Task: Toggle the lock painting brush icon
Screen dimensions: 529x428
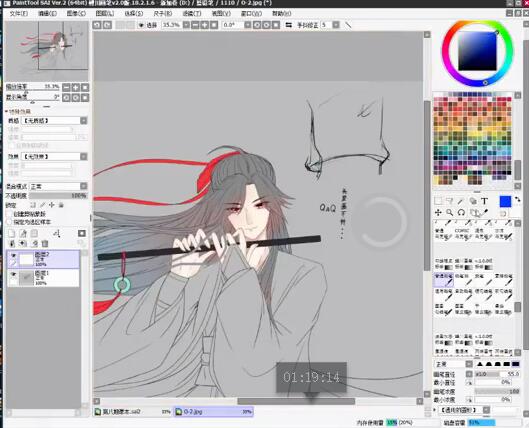Action: 43,205
